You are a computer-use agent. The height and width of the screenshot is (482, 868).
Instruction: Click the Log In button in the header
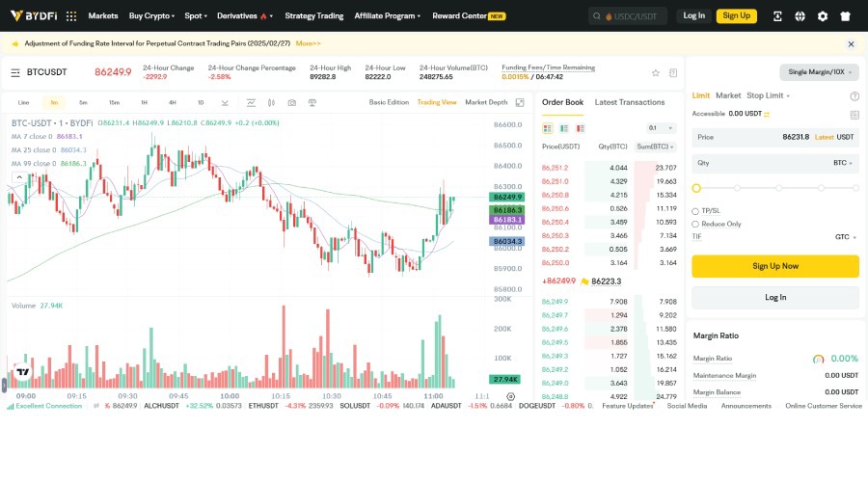(693, 16)
